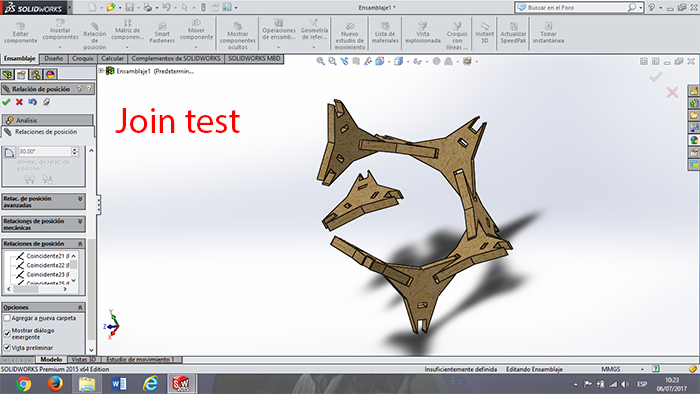Click the Editar componente tool
This screenshot has height=394, width=700.
coord(21,33)
